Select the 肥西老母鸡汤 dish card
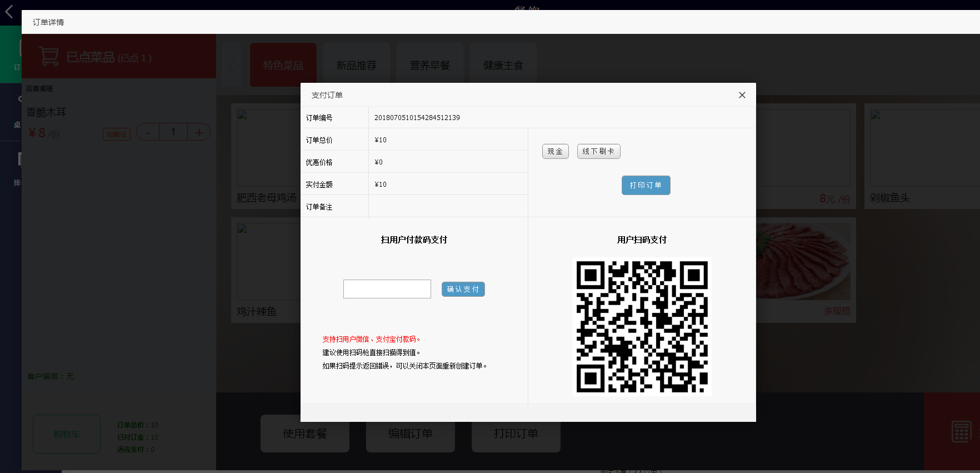This screenshot has height=473, width=980. click(x=266, y=156)
